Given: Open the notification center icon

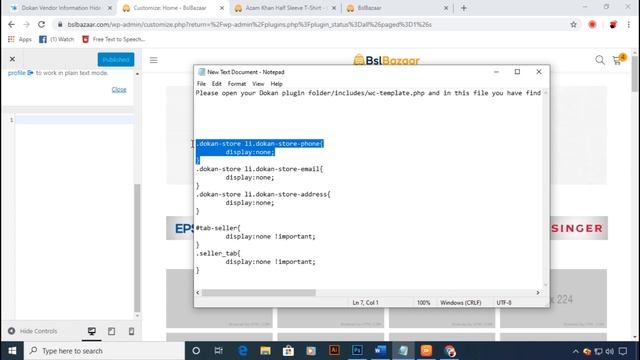Looking at the screenshot, I should point(623,351).
